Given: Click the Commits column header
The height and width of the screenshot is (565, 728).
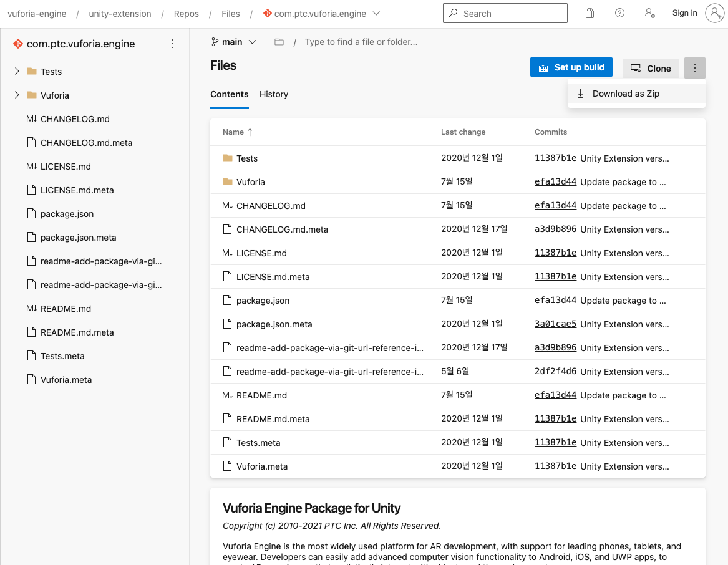Looking at the screenshot, I should click(551, 132).
